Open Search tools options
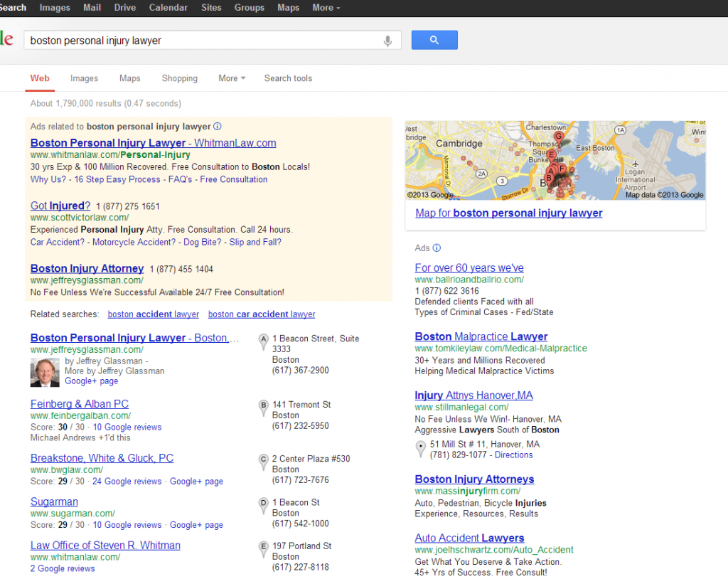 point(288,78)
